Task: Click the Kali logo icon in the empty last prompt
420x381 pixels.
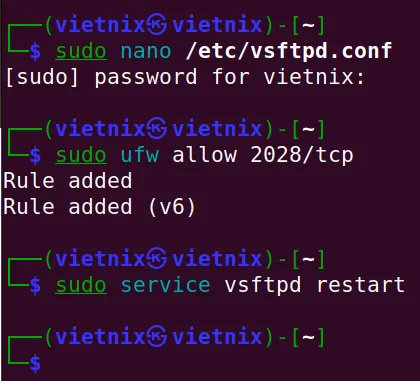Action: pos(157,337)
